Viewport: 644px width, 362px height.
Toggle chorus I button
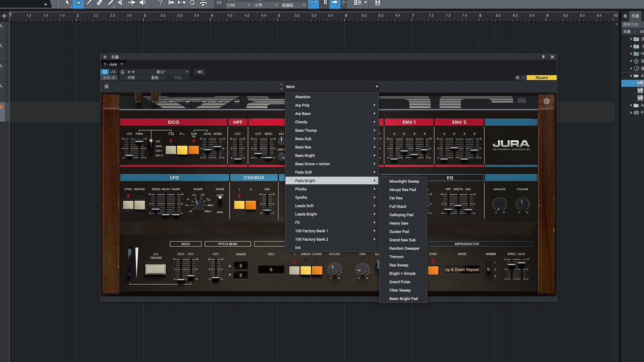point(239,205)
